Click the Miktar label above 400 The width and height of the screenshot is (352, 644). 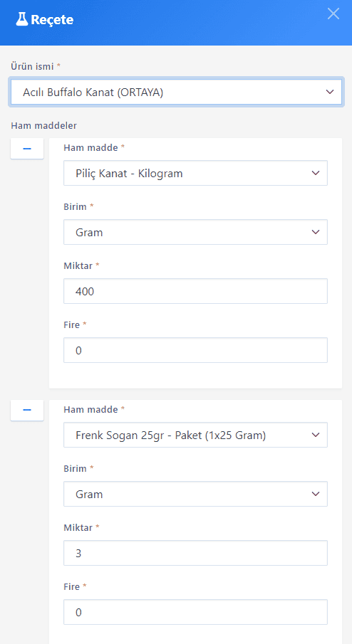(78, 265)
